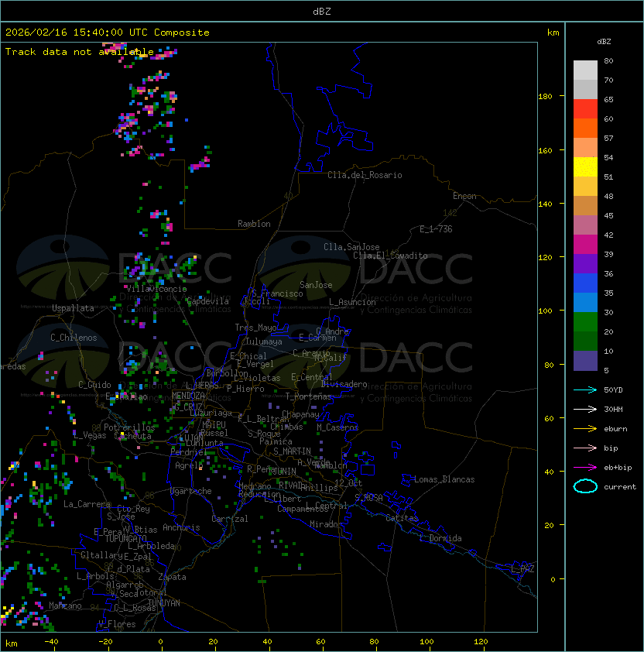
Task: Click the L_PAZ label on map
Action: 522,569
